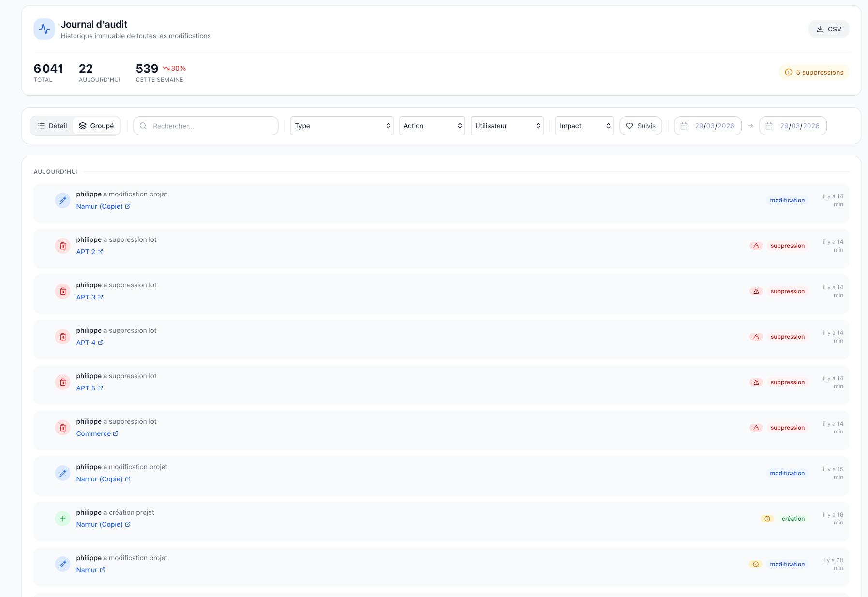Expand the Utilisateur filter dropdown
This screenshot has height=597, width=868.
[507, 126]
